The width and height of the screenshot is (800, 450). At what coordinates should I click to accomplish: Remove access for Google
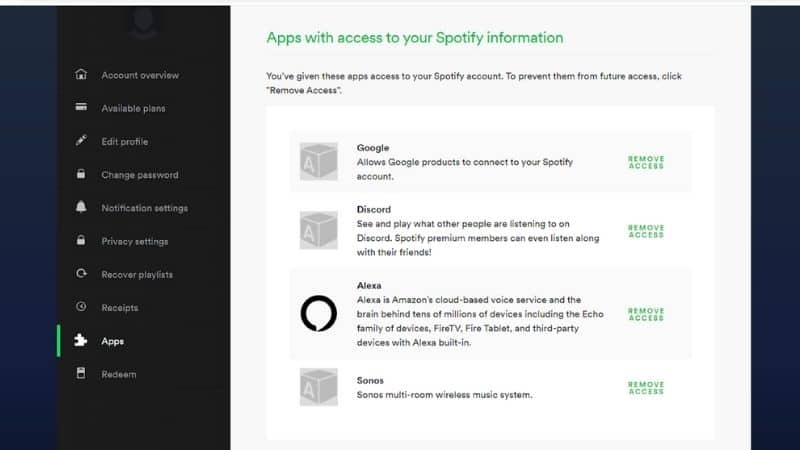tap(646, 162)
